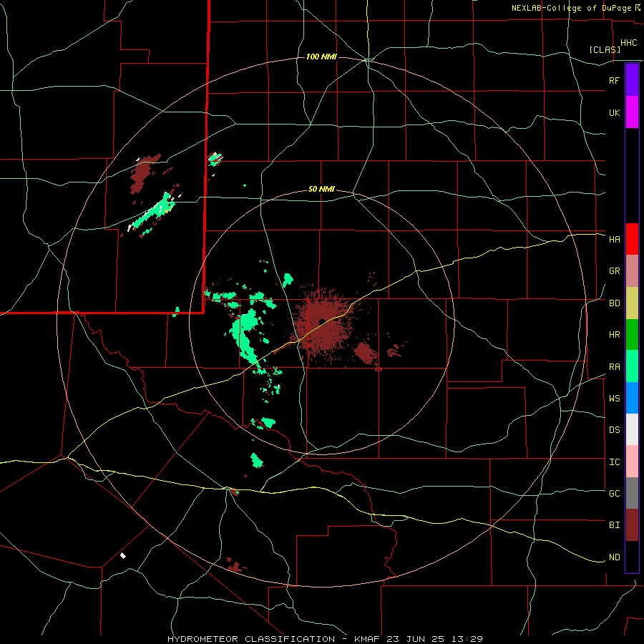Click the yellow BD big drops swatch
The width and height of the screenshot is (644, 644).
[x=632, y=303]
